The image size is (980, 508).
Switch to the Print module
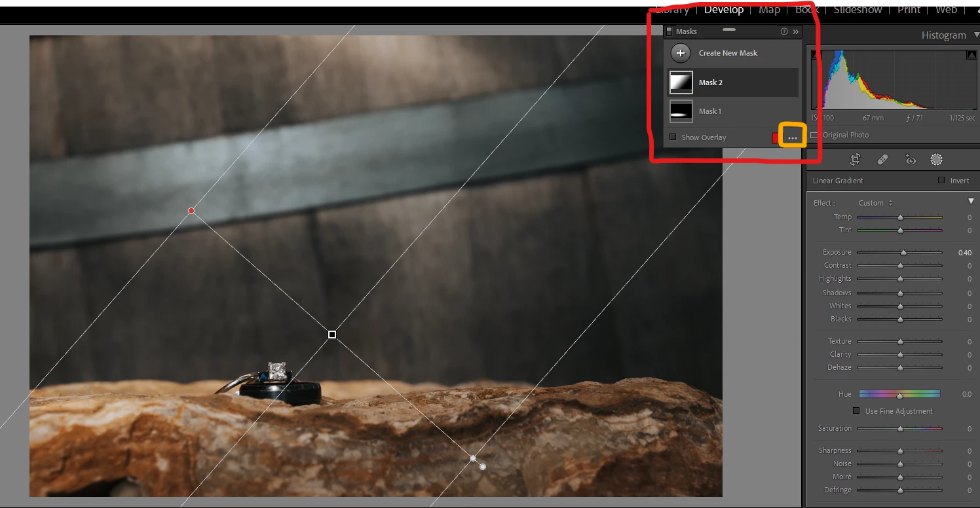(x=909, y=10)
